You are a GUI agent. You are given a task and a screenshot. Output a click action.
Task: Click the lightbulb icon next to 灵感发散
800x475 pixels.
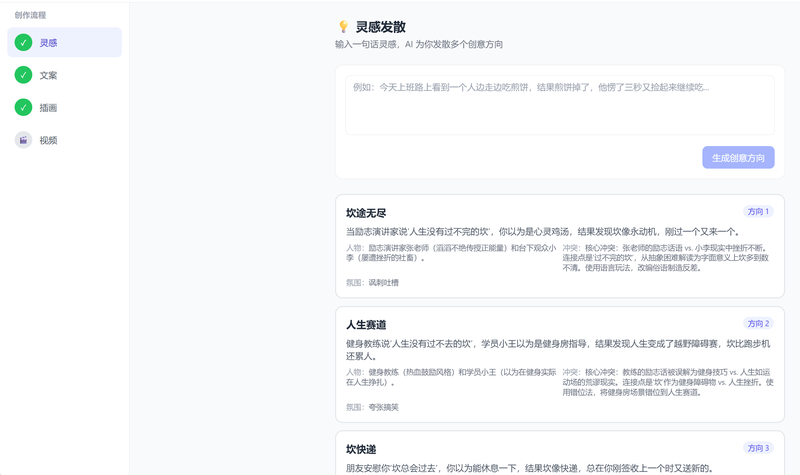click(343, 27)
